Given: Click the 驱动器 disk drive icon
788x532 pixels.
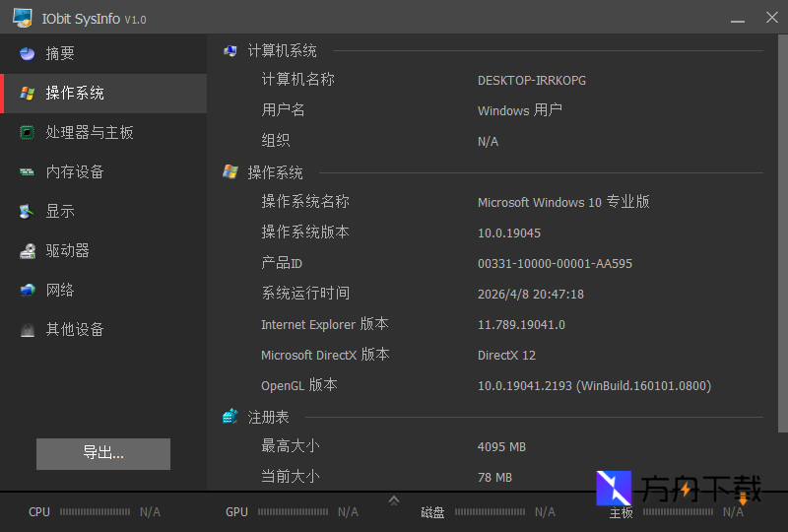Looking at the screenshot, I should [28, 250].
